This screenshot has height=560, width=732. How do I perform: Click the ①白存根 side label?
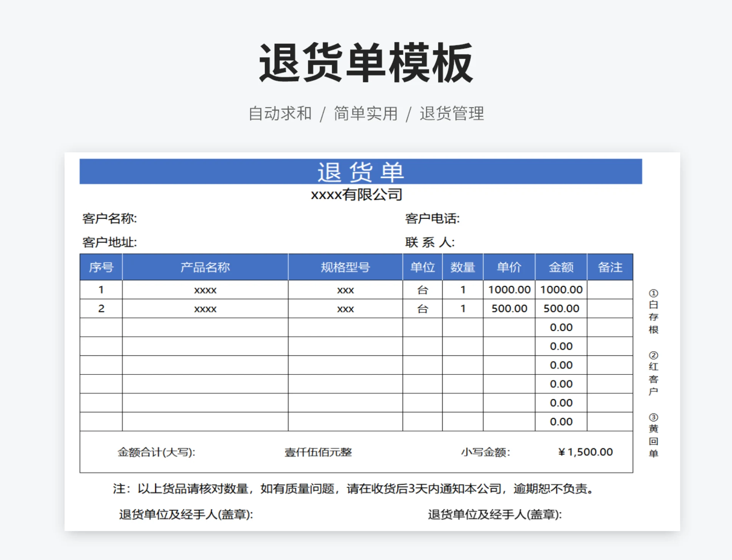653,312
